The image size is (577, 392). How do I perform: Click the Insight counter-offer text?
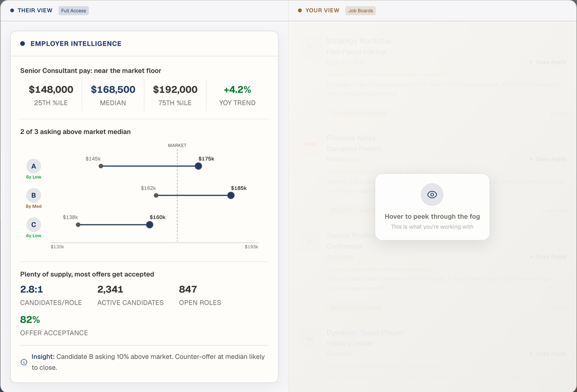pyautogui.click(x=148, y=362)
